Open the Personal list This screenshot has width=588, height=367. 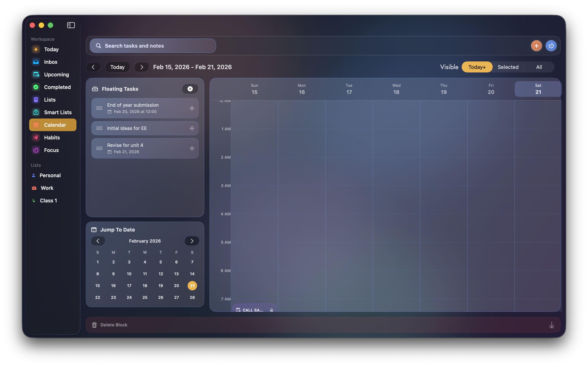[x=53, y=175]
